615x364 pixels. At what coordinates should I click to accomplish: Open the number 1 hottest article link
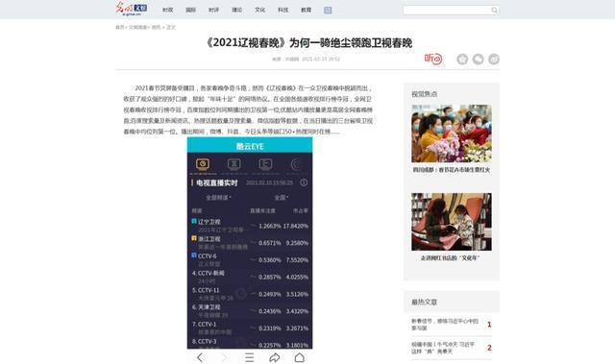pyautogui.click(x=445, y=325)
